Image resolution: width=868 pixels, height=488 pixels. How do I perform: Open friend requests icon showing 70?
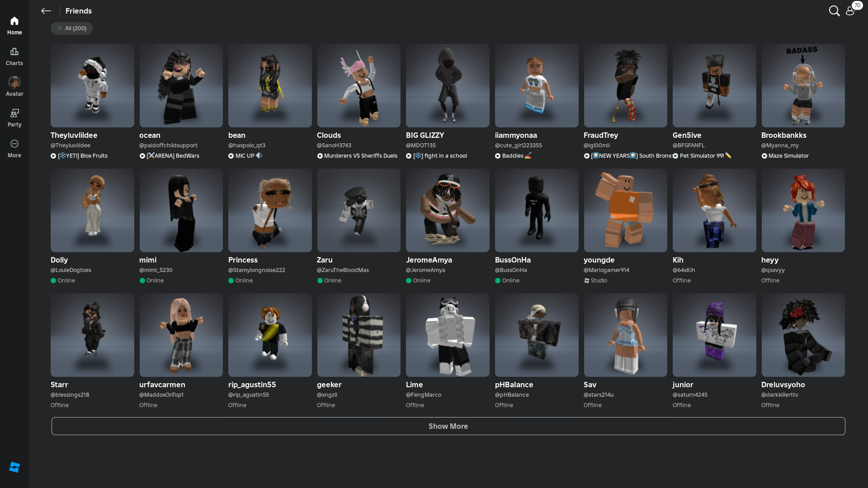850,11
